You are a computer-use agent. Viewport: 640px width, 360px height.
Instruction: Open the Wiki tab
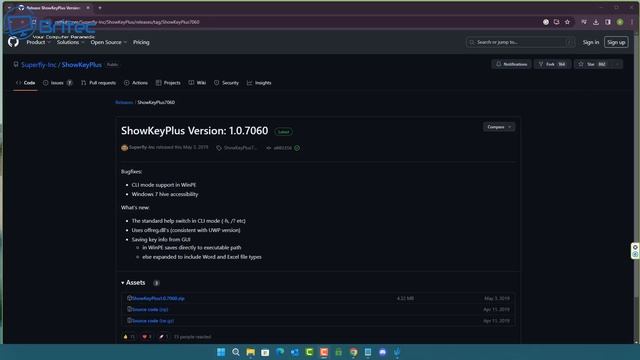pos(197,83)
